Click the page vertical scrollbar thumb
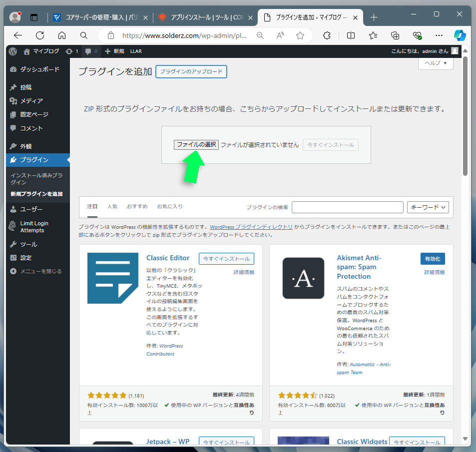The image size is (476, 452). click(x=465, y=116)
